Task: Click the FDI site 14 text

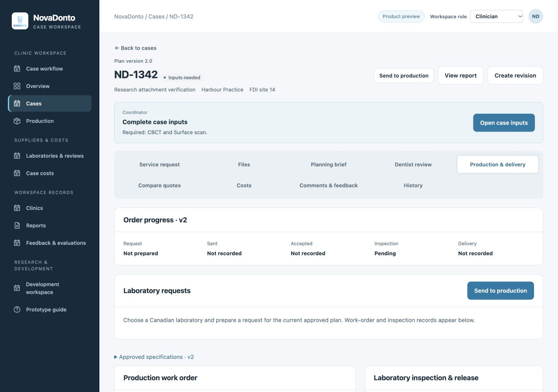Action: pos(262,90)
